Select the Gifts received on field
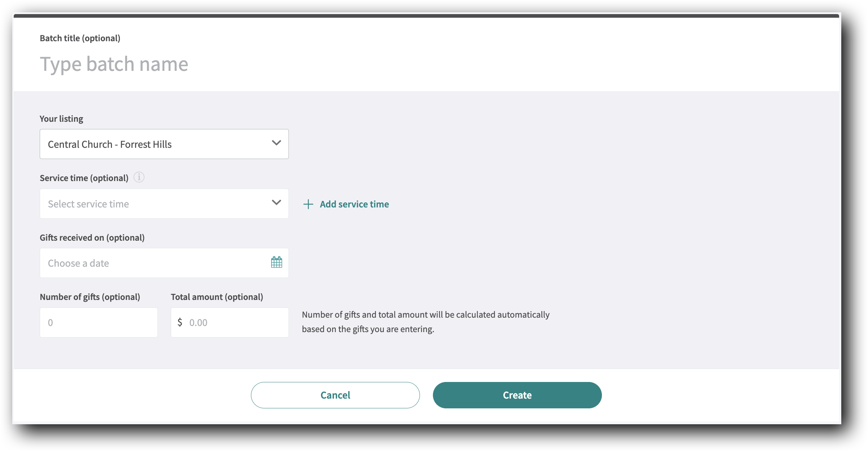This screenshot has width=868, height=451. click(92, 237)
